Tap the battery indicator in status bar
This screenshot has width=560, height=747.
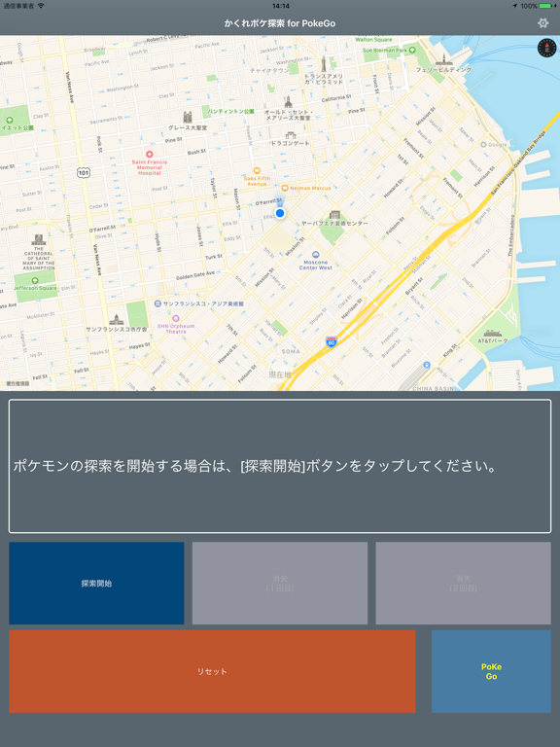pos(547,6)
